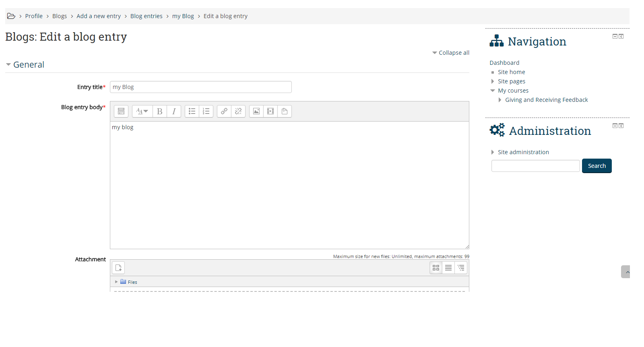Insert media file into blog body

(x=270, y=111)
